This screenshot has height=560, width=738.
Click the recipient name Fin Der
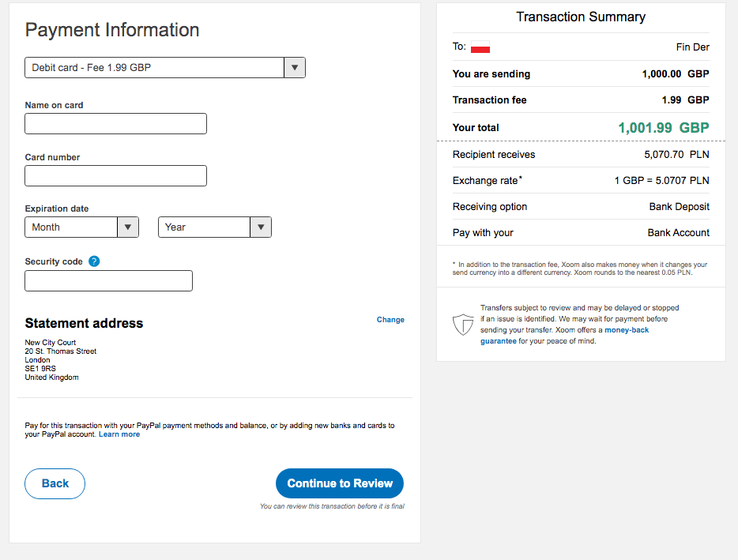click(x=692, y=47)
